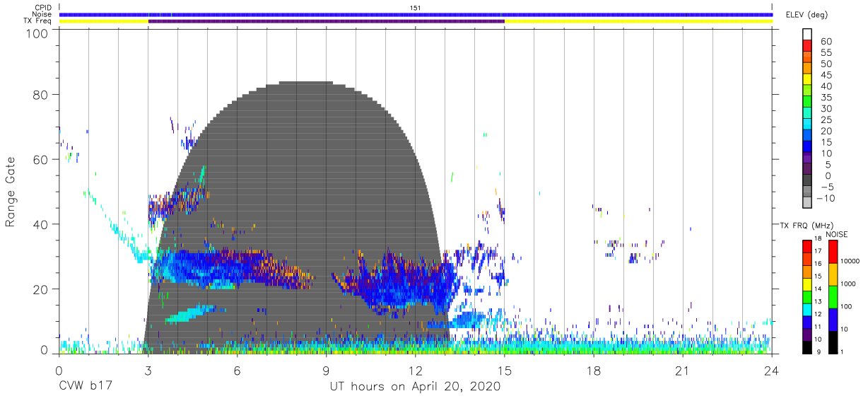The height and width of the screenshot is (401, 868).
Task: Click the 9 tick on the UT hours axis
Action: click(x=326, y=370)
